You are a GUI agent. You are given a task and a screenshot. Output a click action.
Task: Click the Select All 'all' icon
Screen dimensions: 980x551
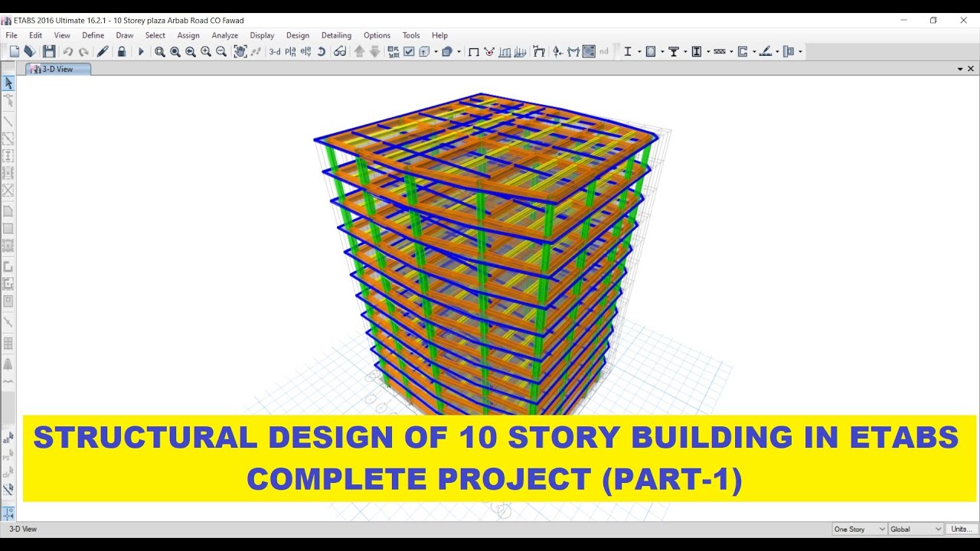[8, 439]
